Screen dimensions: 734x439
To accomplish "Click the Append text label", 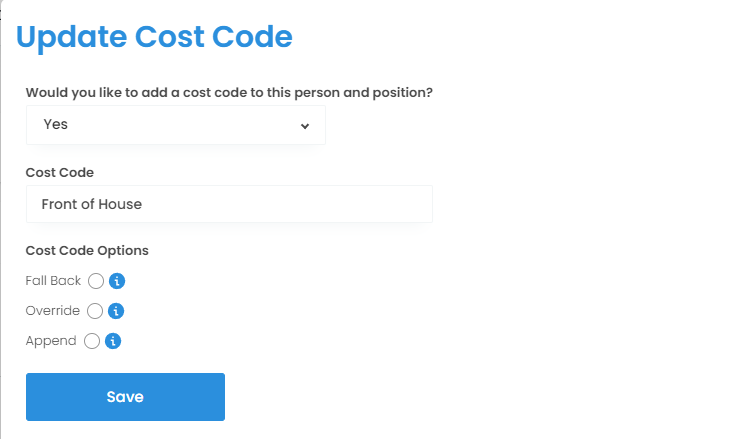I will pos(51,341).
